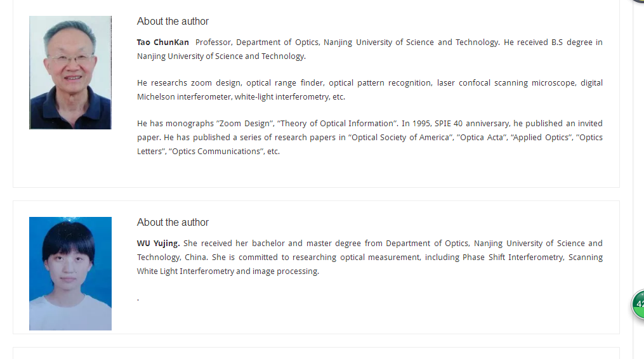This screenshot has height=359, width=644.
Task: Click WU Yujing's portrait photo
Action: [x=70, y=273]
